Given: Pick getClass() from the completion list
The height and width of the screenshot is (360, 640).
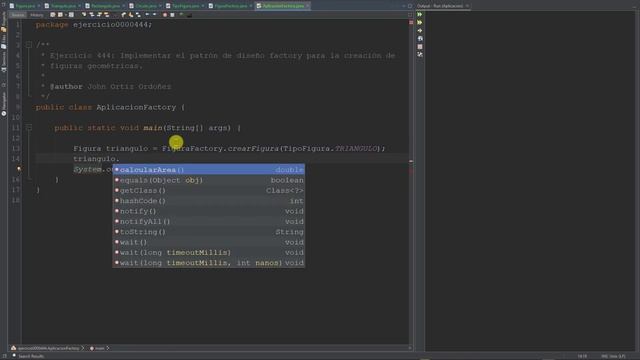Looking at the screenshot, I should 209,190.
